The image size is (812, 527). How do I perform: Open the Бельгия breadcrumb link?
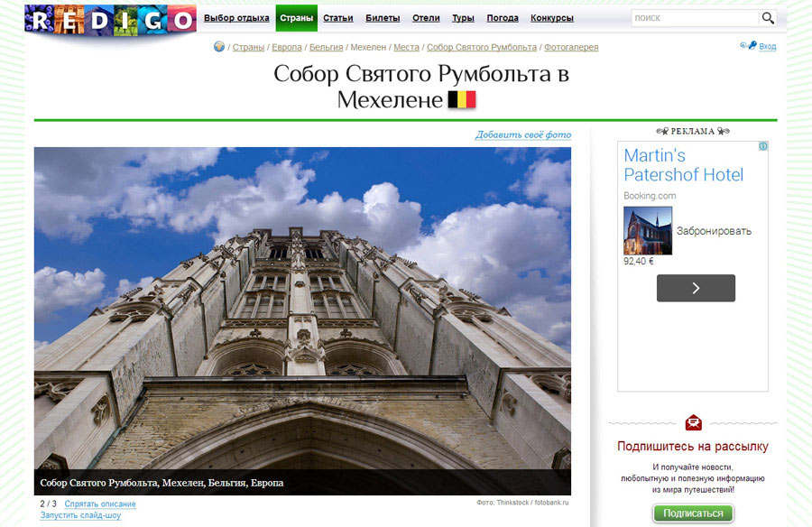click(x=326, y=47)
